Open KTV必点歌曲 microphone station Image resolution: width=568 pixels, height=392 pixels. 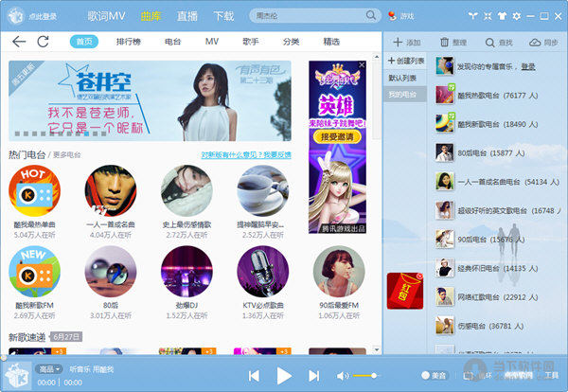(262, 272)
